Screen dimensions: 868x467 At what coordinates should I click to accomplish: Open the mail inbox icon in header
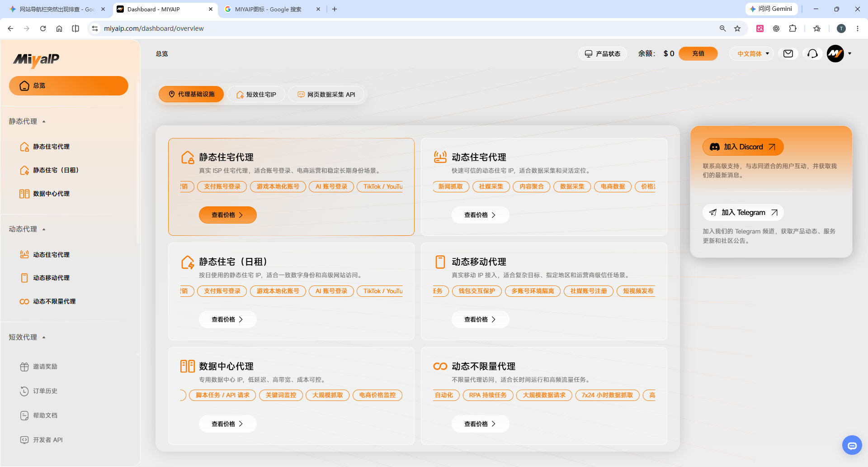tap(788, 54)
